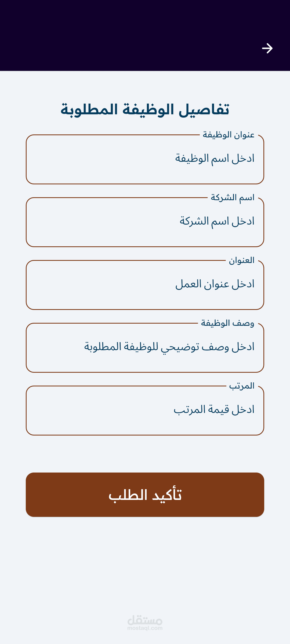The width and height of the screenshot is (290, 644).
Task: Focus the 'ادخل عنوان العمل' input field
Action: pyautogui.click(x=145, y=285)
